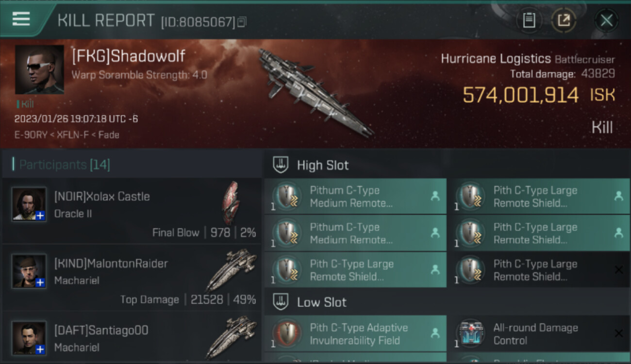The height and width of the screenshot is (364, 631).
Task: Click the share kill report icon
Action: click(564, 20)
